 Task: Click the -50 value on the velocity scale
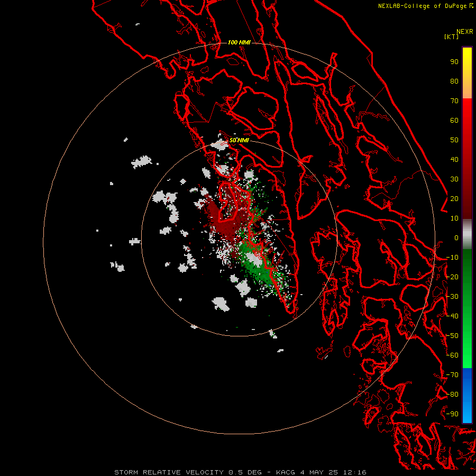452,336
